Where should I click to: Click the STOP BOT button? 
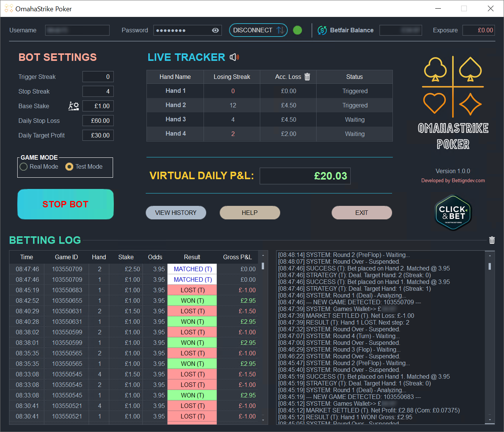pyautogui.click(x=65, y=204)
